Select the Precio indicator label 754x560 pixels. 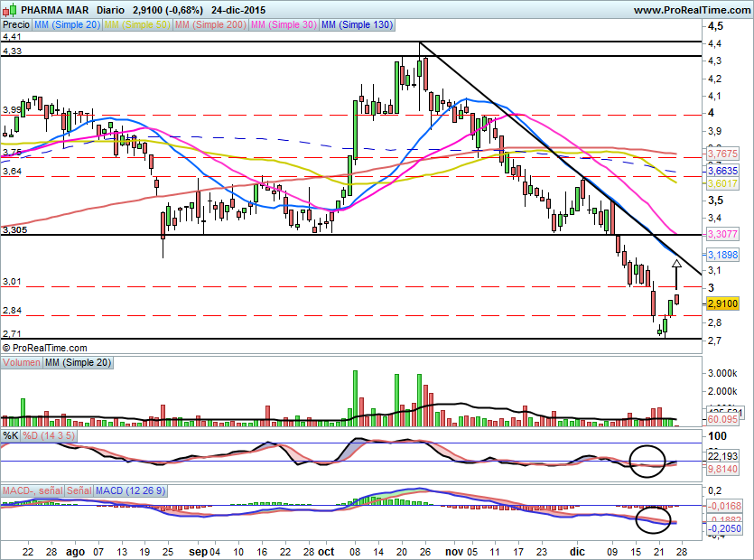(16, 24)
